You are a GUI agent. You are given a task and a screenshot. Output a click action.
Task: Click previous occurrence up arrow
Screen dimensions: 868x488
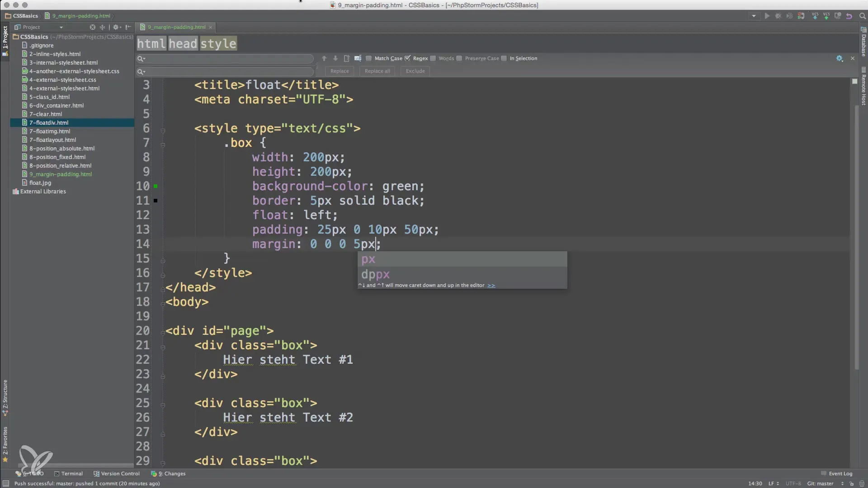pyautogui.click(x=324, y=58)
